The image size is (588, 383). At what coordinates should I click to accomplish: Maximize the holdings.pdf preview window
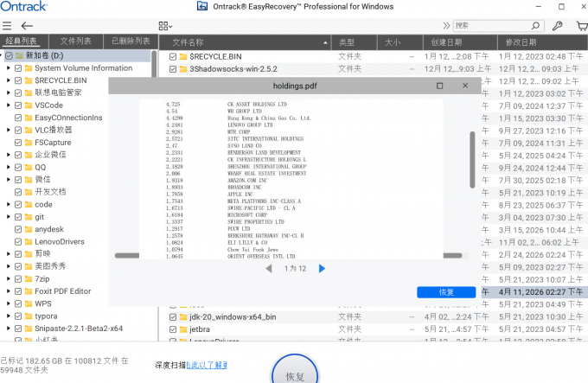pyautogui.click(x=439, y=86)
